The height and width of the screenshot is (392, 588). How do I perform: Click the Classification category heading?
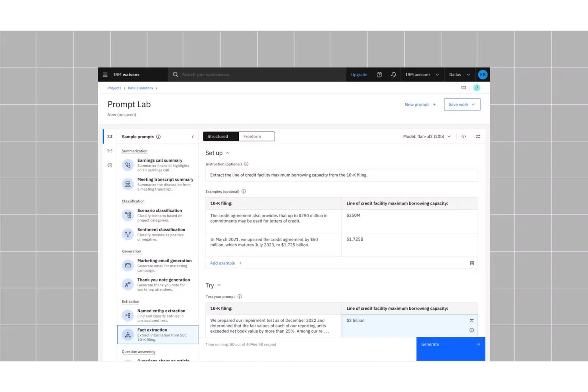tap(133, 201)
